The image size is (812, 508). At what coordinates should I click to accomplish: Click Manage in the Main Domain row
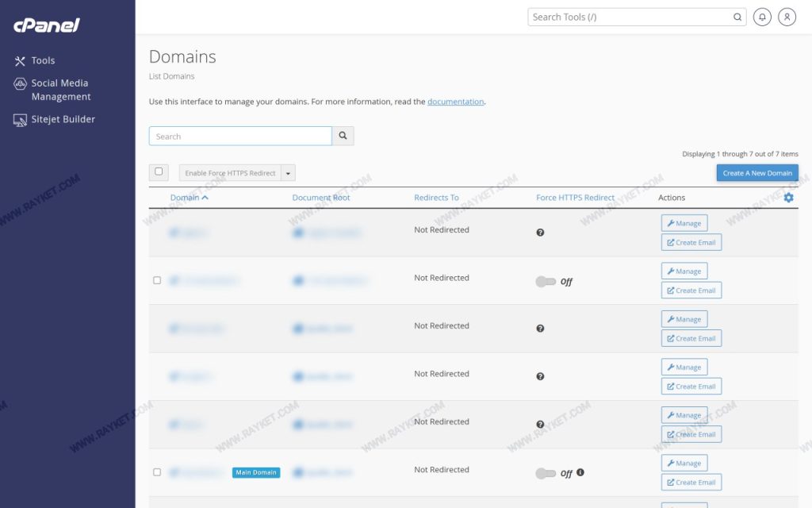pyautogui.click(x=684, y=463)
